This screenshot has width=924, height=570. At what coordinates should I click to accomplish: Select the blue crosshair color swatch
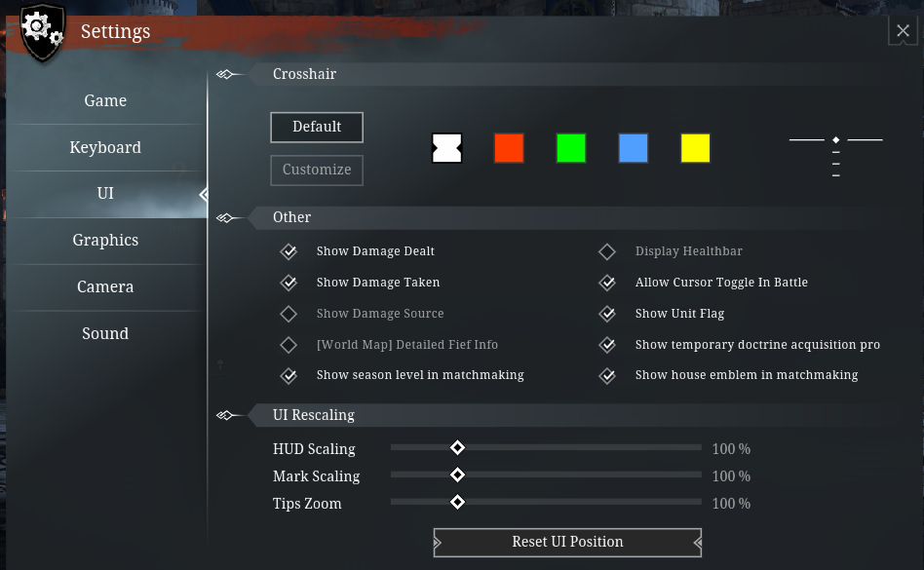(x=634, y=148)
